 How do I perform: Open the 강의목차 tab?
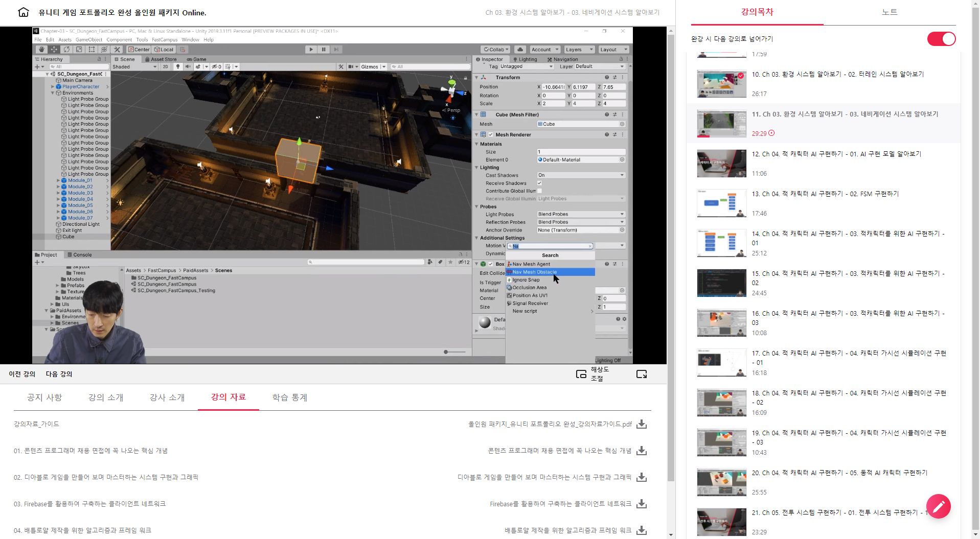757,12
